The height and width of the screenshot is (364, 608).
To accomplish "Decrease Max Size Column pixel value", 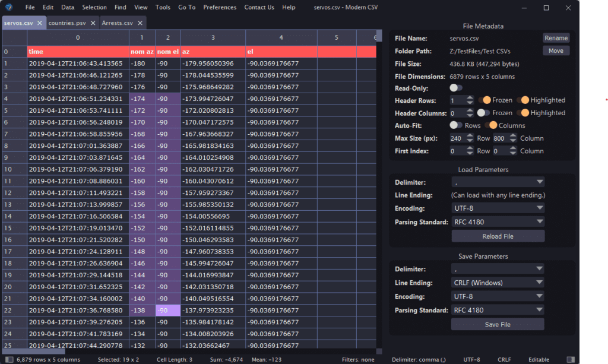I will (513, 141).
